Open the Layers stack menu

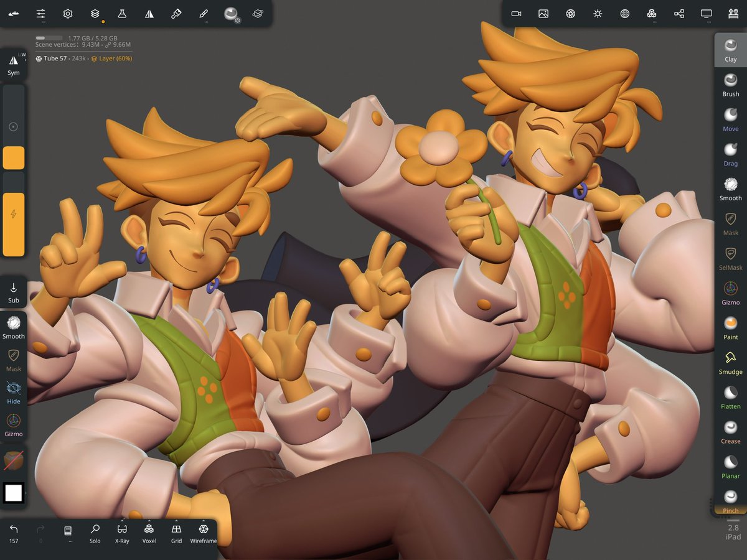click(x=95, y=13)
